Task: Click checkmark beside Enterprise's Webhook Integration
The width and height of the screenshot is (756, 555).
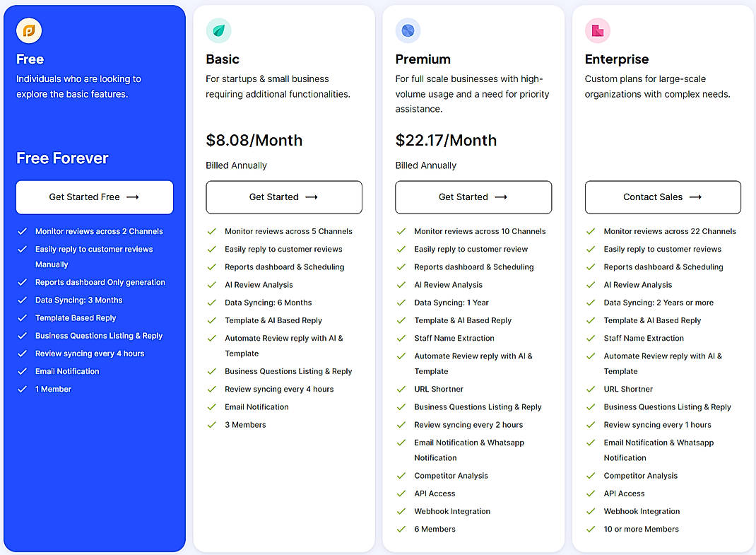Action: coord(591,511)
